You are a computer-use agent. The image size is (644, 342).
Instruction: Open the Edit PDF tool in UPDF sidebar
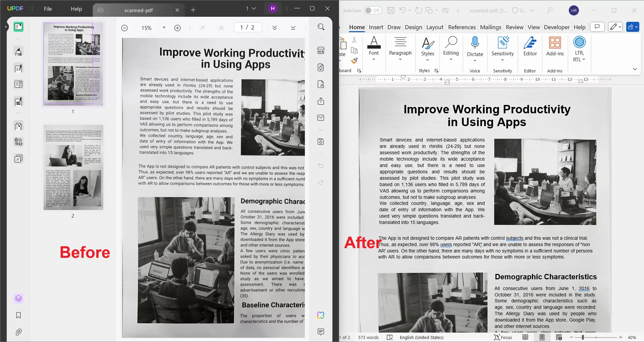18,69
